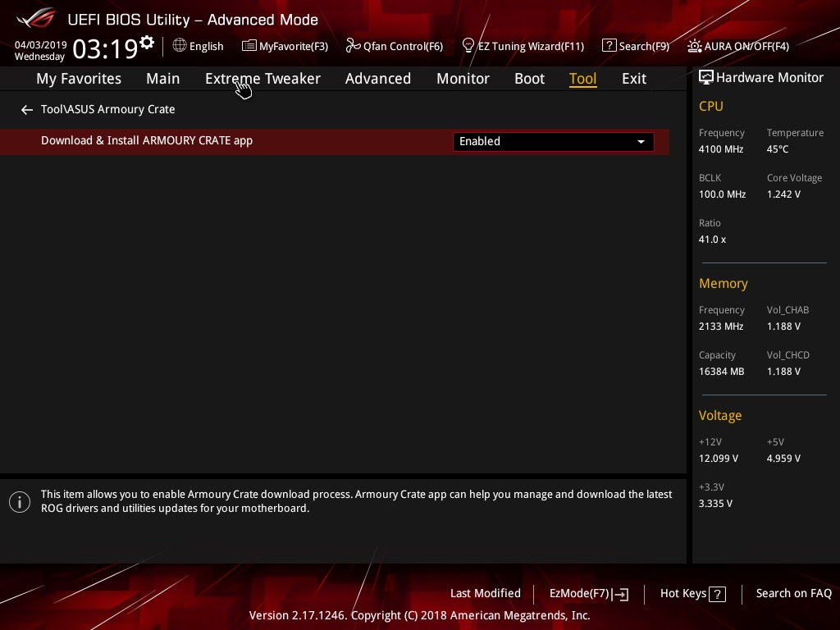Switch to the Main tab

click(x=163, y=79)
